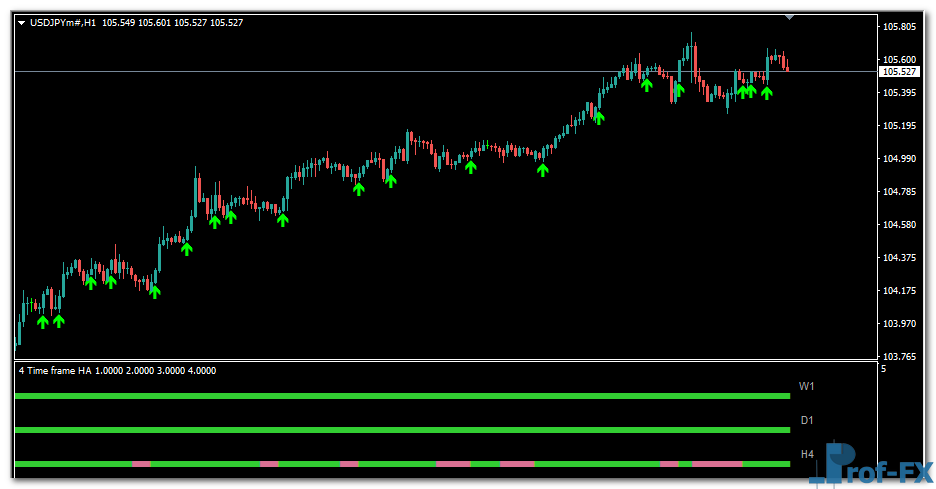Click the gray chart shift triangle marker
The width and height of the screenshot is (936, 489).
click(x=790, y=17)
